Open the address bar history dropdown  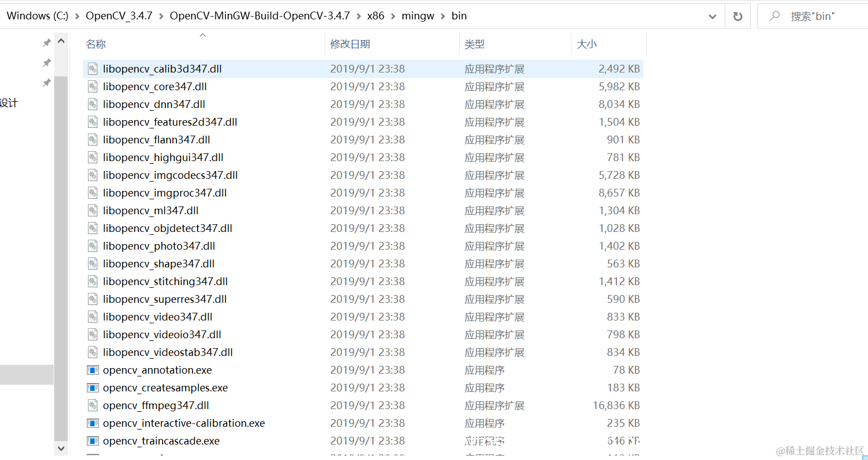coord(713,17)
